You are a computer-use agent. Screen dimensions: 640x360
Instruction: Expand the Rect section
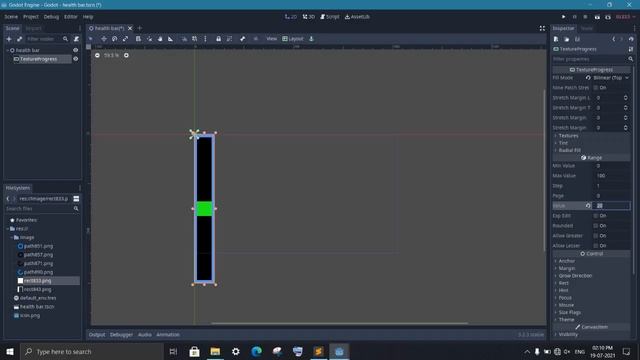[x=563, y=283]
